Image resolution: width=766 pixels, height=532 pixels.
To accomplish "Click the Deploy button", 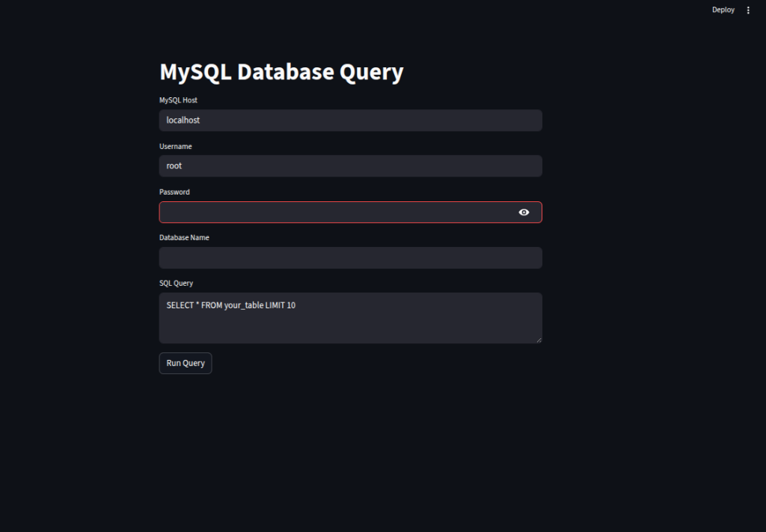I will click(723, 10).
